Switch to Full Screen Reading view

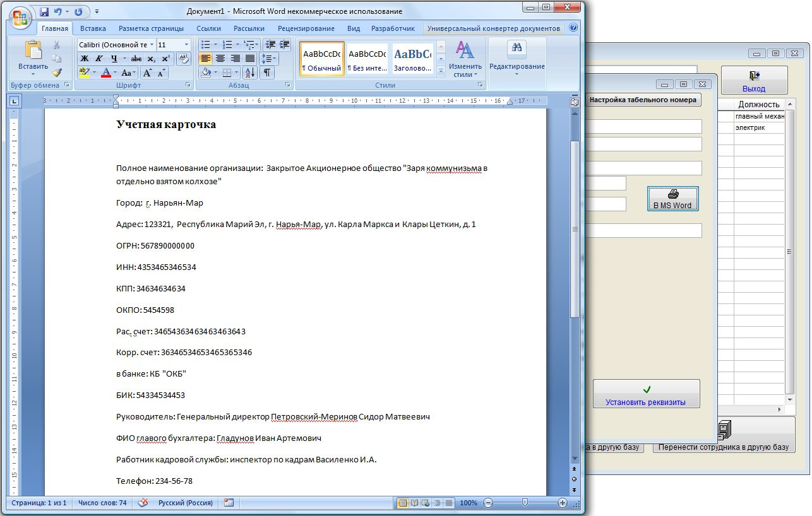[414, 503]
